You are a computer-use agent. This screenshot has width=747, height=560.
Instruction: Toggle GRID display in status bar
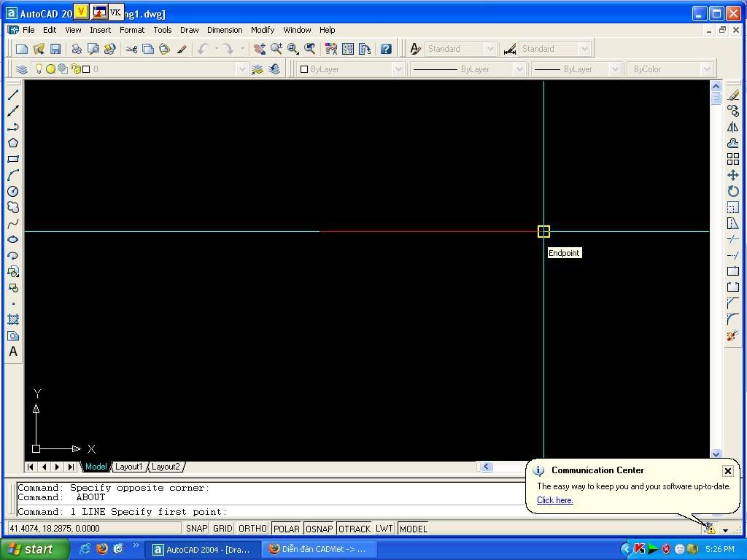click(222, 529)
